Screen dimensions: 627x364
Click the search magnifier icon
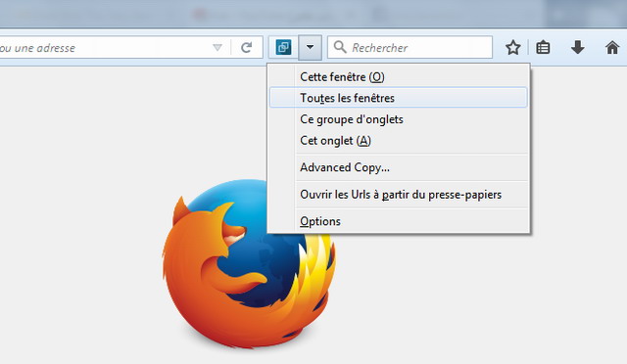coord(340,47)
